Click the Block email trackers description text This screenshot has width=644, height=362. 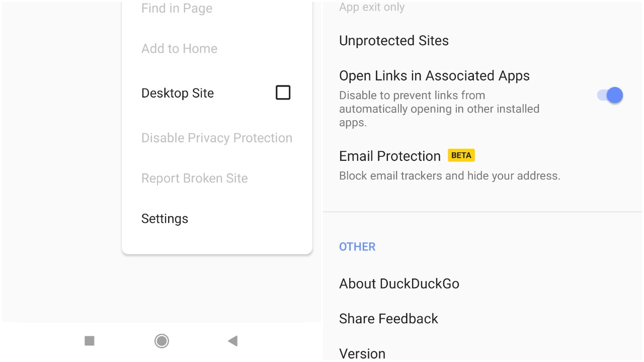click(449, 176)
